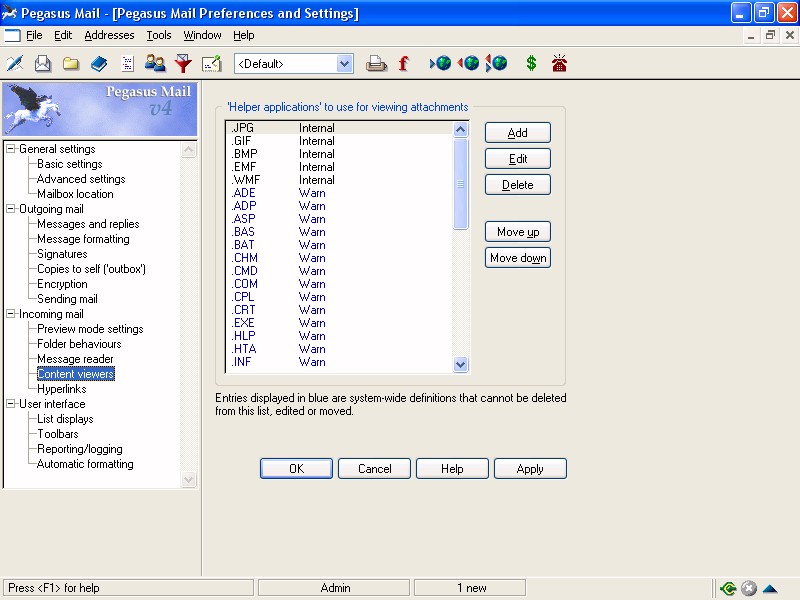This screenshot has width=800, height=600.
Task: Click the red telephone icon
Action: point(559,63)
